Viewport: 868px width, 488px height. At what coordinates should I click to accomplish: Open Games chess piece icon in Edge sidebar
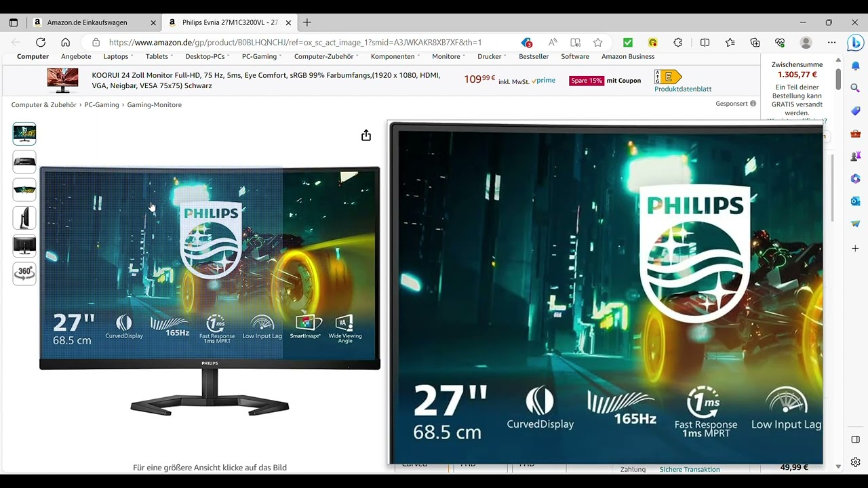click(856, 156)
